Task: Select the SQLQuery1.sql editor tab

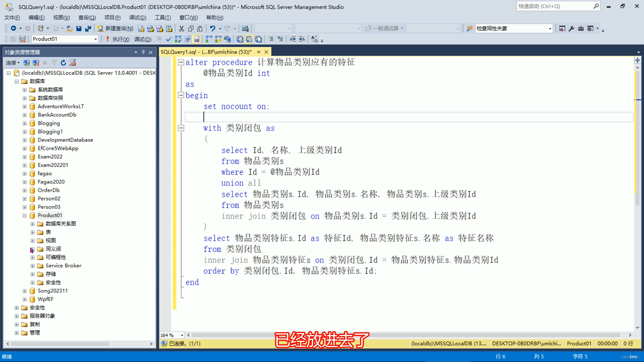Action: pos(206,52)
